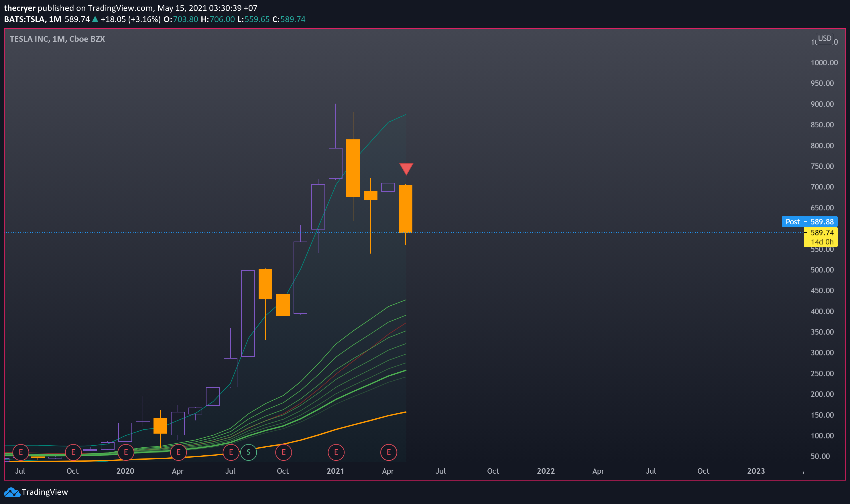Image resolution: width=850 pixels, height=504 pixels.
Task: Click the +18.05 (+3.16%) change text
Action: pos(131,19)
